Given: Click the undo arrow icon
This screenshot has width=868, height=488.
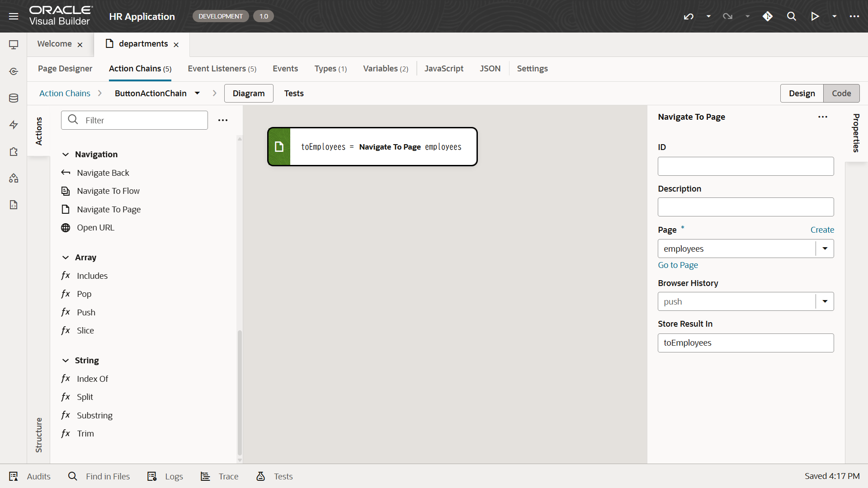Looking at the screenshot, I should click(x=689, y=16).
